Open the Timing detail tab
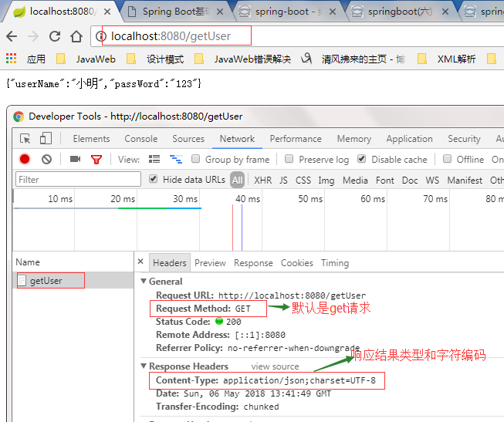504x422 pixels. click(335, 263)
